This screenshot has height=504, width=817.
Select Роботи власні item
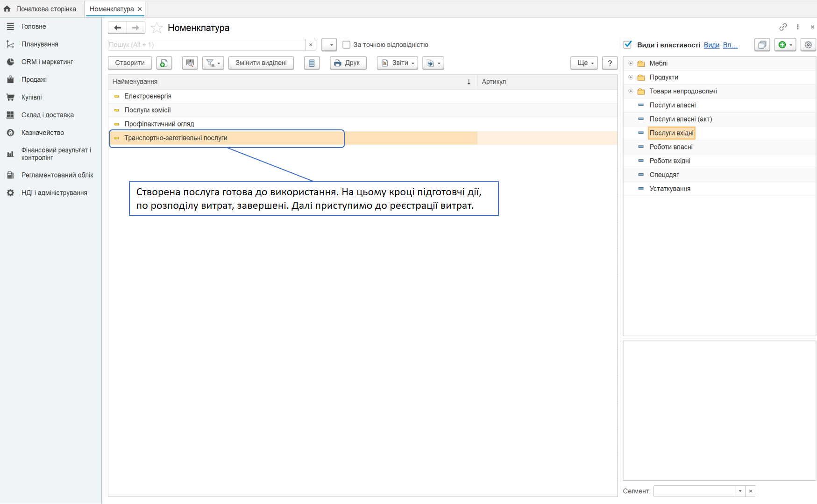pyautogui.click(x=671, y=147)
